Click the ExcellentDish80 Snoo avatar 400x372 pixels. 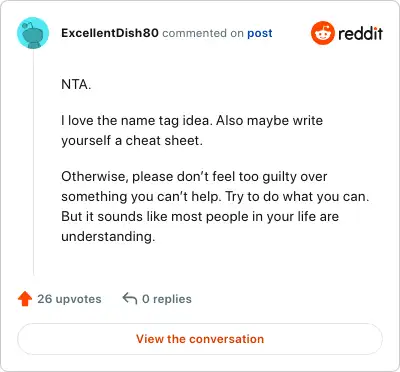coord(33,33)
